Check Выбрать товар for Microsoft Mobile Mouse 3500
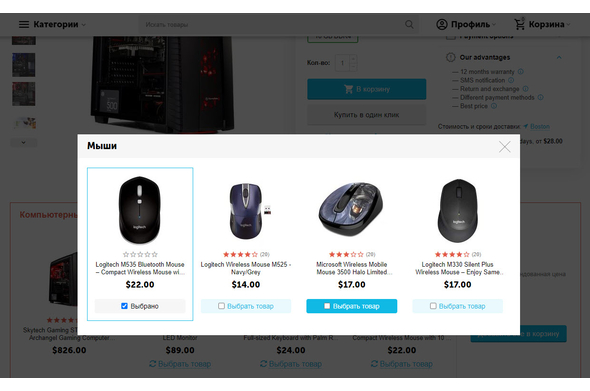 click(327, 306)
